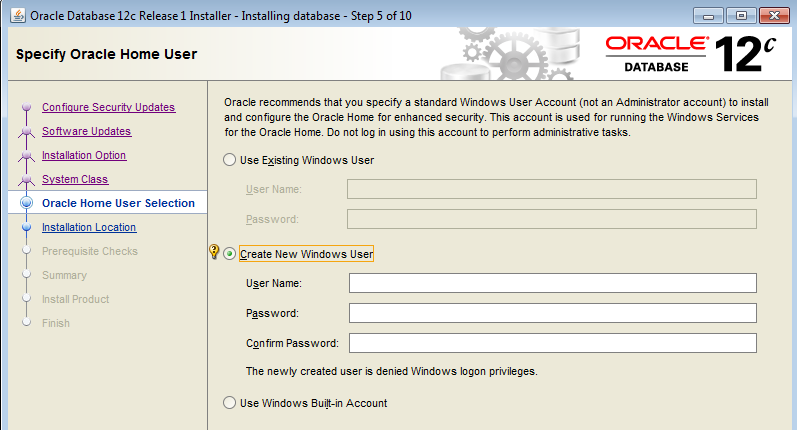Click the yellow lightbulb hint icon

pyautogui.click(x=214, y=252)
